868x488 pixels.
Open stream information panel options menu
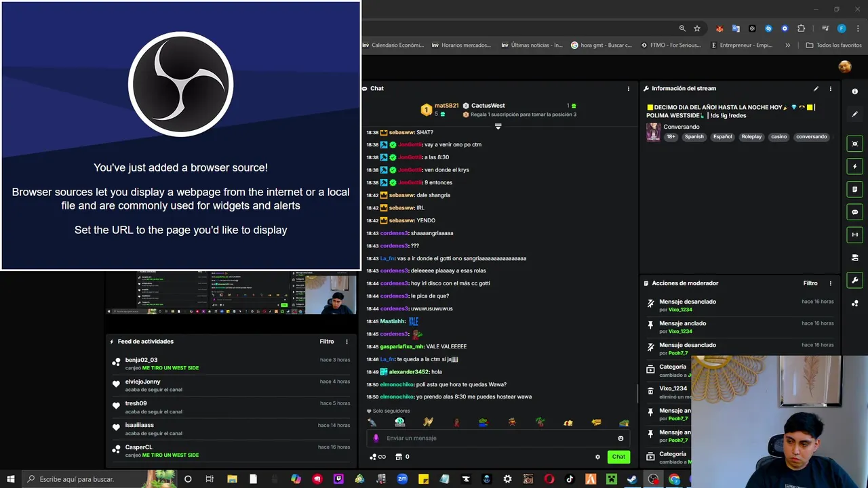coord(830,89)
